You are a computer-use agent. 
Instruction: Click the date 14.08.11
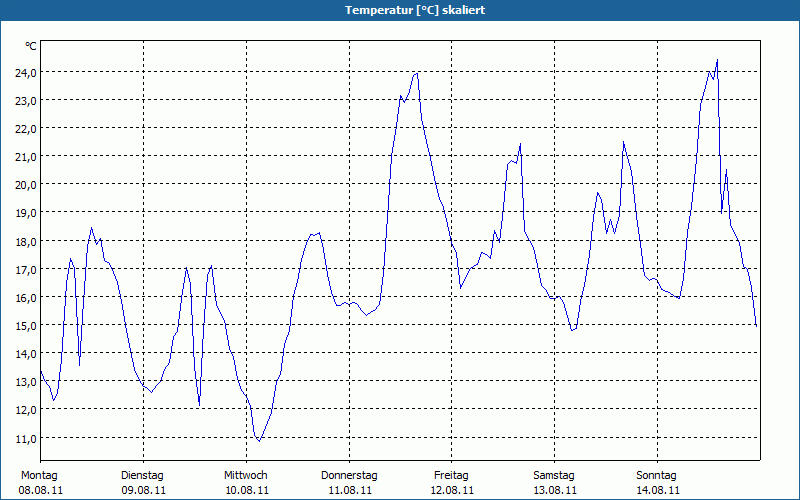[658, 491]
